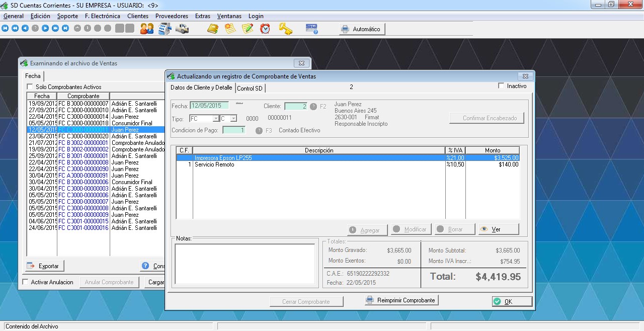Toggle the Activar Anulacion checkbox
Viewport: 644px width, 331px height.
[x=26, y=282]
